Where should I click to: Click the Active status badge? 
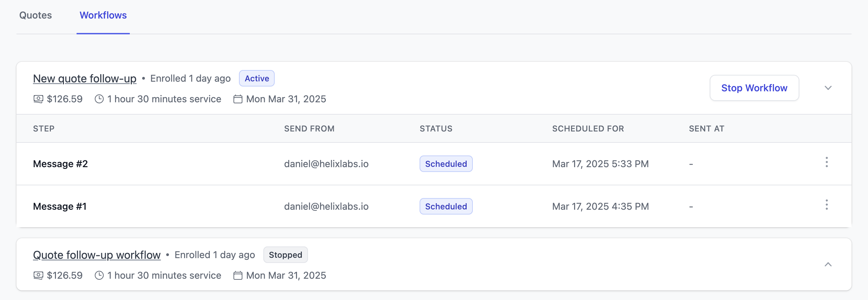[x=257, y=78]
